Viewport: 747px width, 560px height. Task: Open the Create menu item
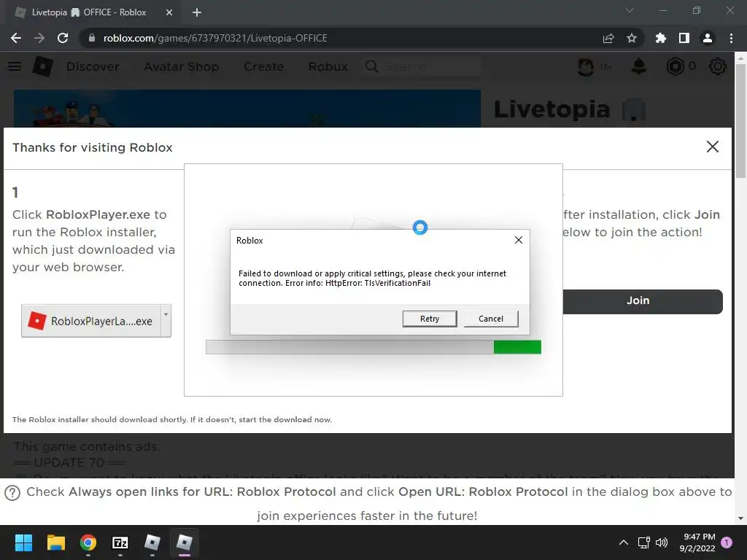click(x=263, y=66)
